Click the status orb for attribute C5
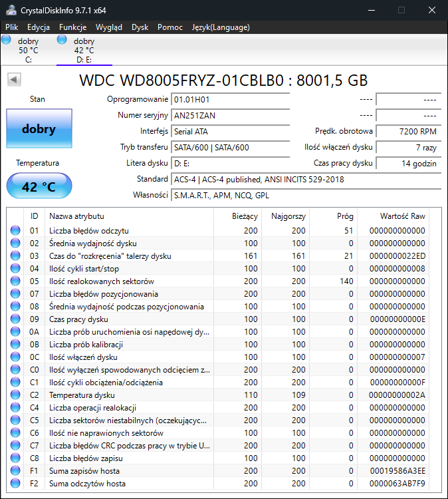The image size is (448, 499). [15, 420]
